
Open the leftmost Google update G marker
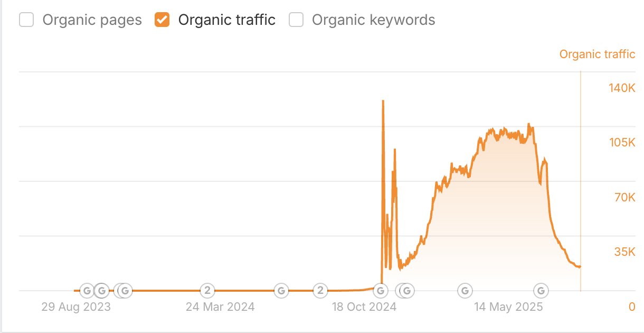click(x=87, y=290)
